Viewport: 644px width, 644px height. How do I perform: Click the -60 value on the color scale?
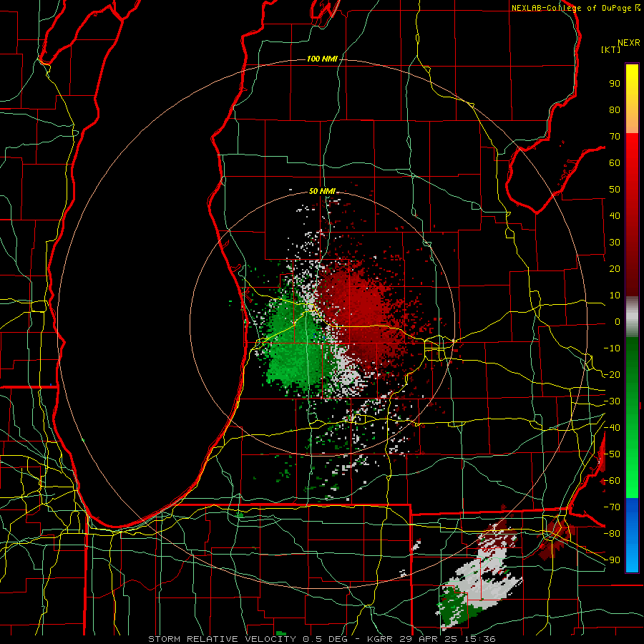coord(612,481)
